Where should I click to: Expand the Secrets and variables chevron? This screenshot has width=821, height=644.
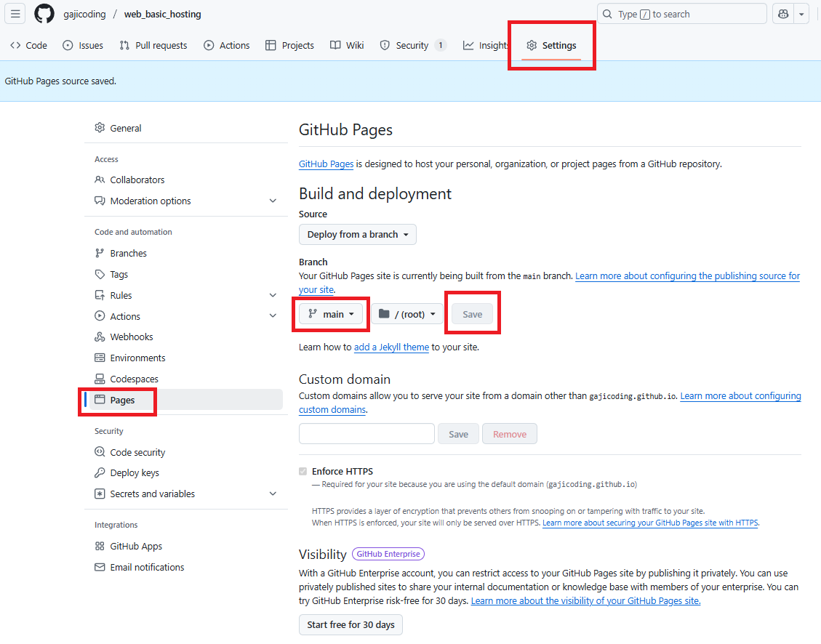pos(273,494)
